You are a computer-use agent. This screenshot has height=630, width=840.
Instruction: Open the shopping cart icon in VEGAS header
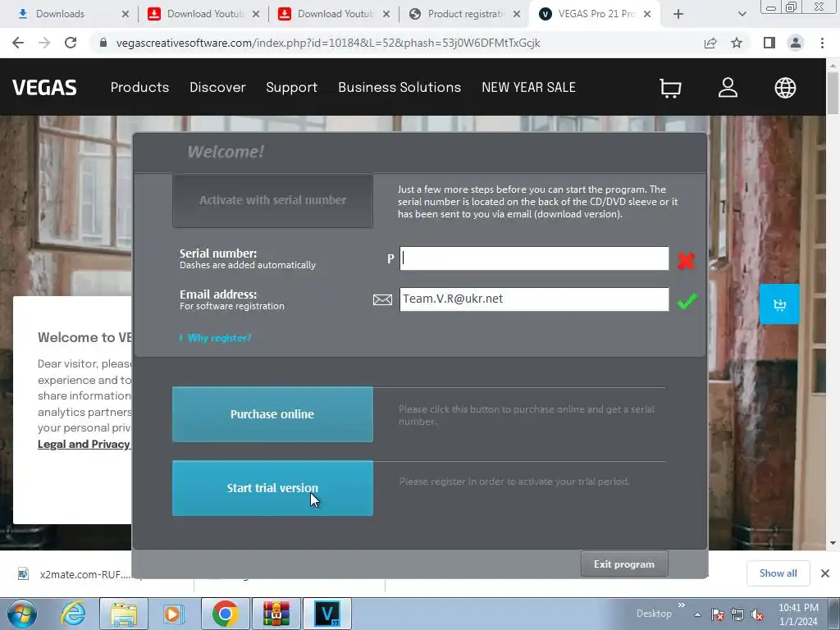coord(670,88)
